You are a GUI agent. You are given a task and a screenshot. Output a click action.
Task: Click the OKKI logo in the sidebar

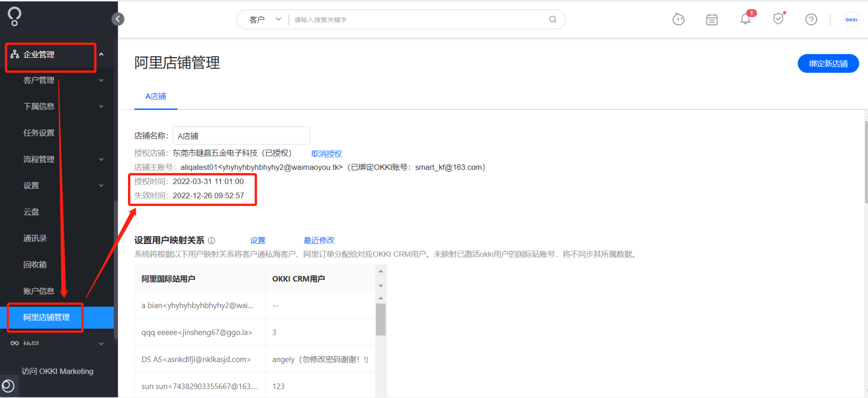pos(14,16)
